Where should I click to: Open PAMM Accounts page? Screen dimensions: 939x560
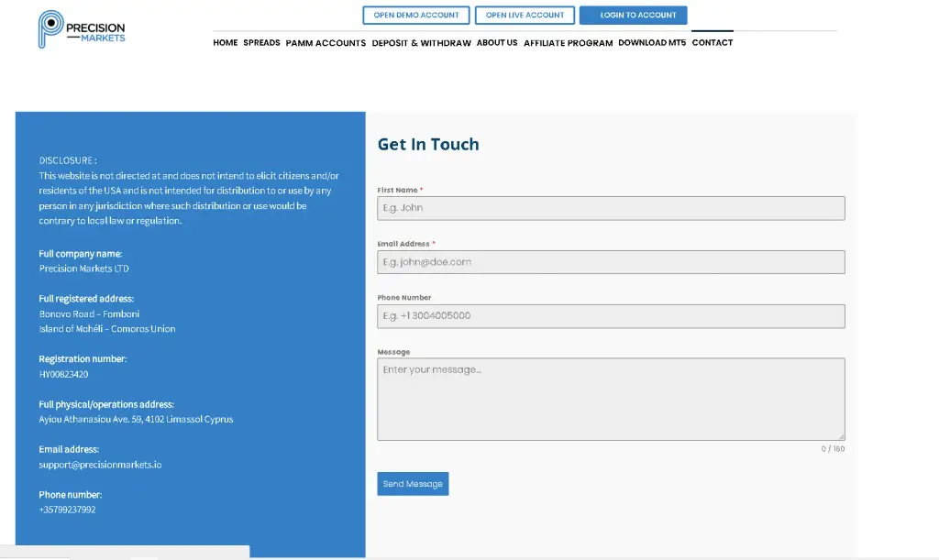(x=326, y=43)
